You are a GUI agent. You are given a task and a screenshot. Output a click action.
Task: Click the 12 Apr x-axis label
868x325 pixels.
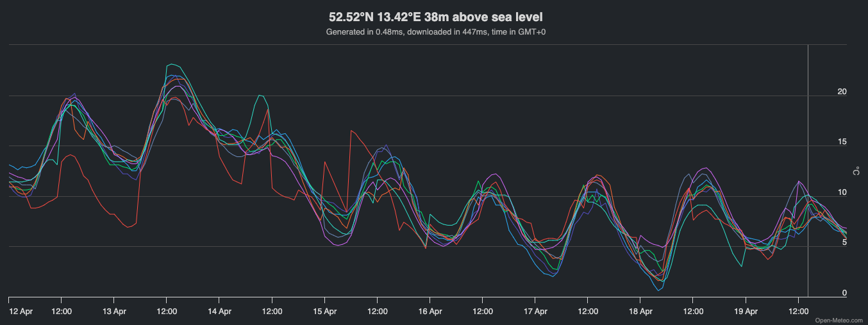(22, 312)
